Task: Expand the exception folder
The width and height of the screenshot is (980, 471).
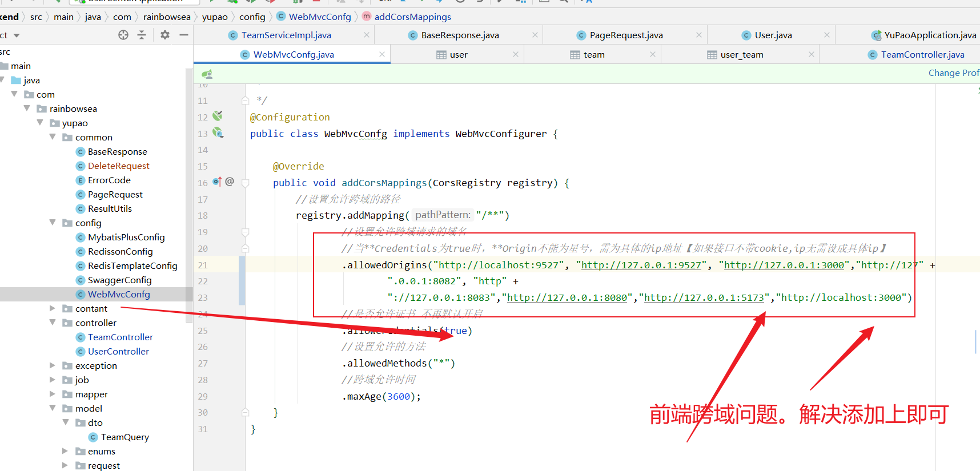Action: pos(53,365)
